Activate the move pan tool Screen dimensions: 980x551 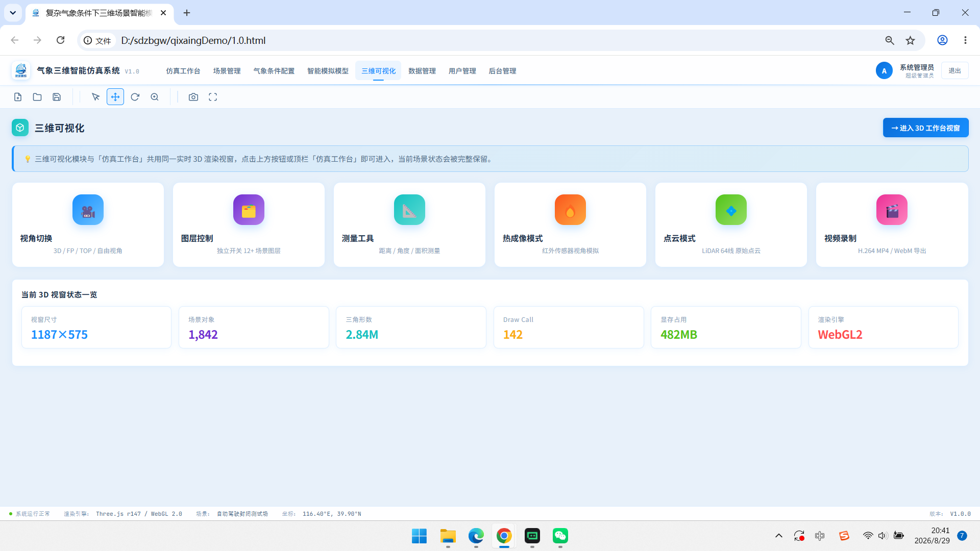(115, 97)
